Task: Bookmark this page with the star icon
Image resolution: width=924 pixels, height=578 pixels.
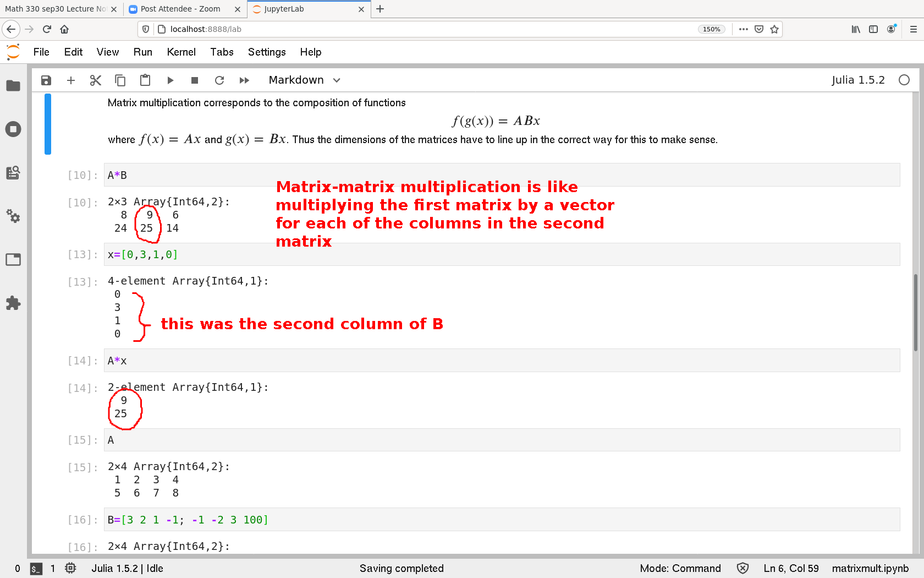Action: (774, 29)
